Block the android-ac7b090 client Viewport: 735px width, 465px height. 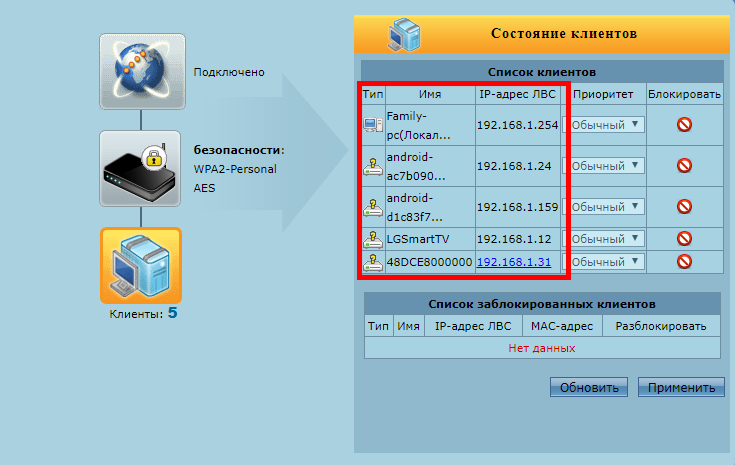click(x=684, y=165)
